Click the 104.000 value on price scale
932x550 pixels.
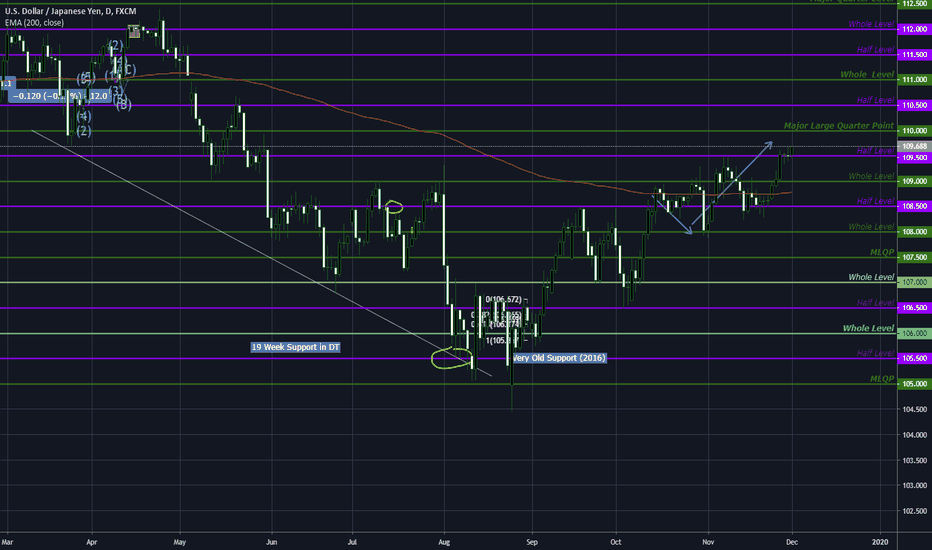pos(915,435)
